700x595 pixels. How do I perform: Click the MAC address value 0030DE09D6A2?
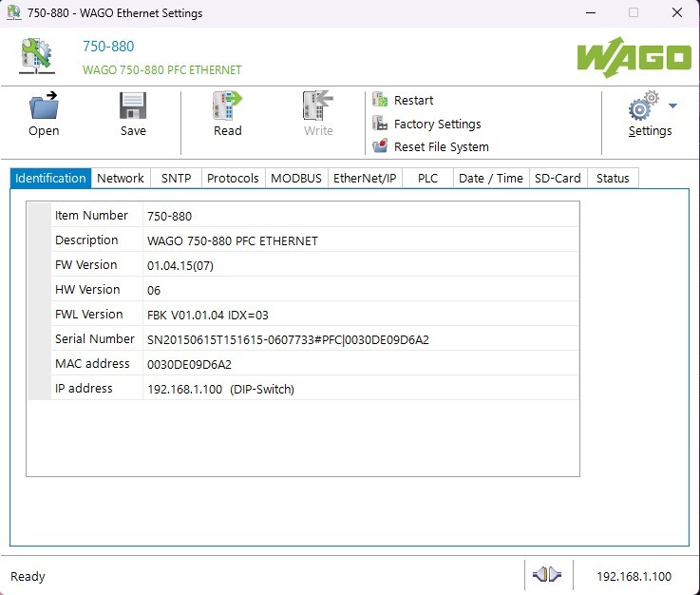click(x=189, y=364)
